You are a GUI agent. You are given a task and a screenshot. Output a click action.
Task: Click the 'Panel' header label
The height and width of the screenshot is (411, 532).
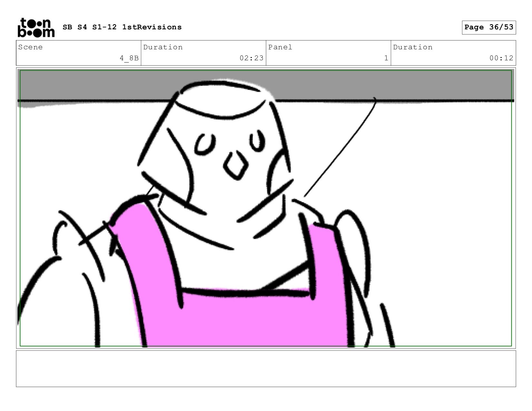click(280, 47)
